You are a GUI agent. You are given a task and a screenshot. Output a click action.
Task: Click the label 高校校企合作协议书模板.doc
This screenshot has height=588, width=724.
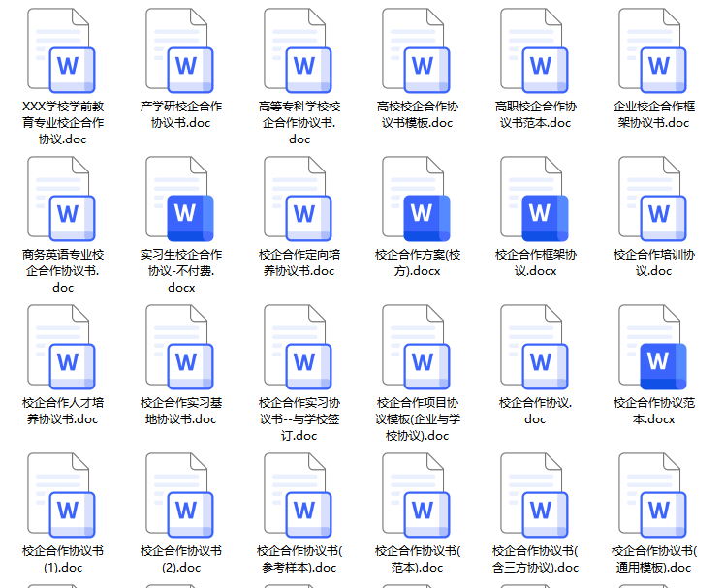(x=418, y=114)
